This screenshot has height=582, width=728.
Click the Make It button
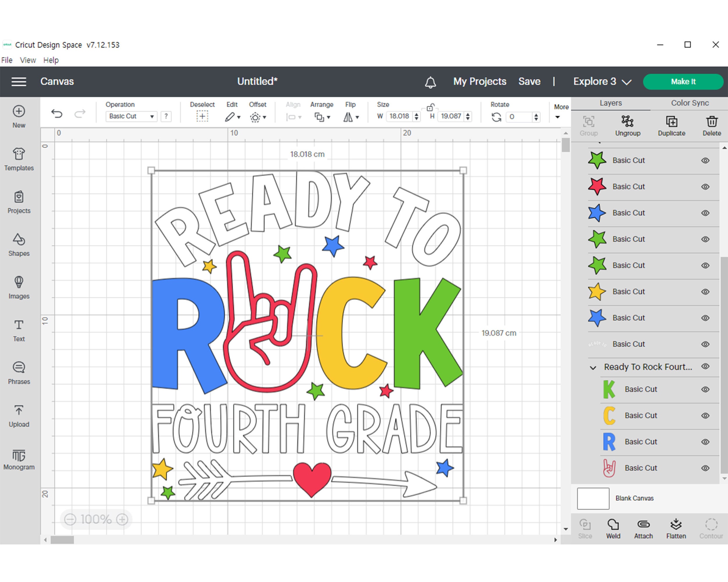(x=683, y=82)
